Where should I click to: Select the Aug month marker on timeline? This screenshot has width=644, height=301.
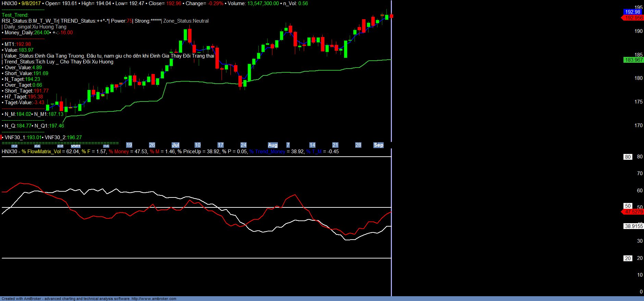coord(273,145)
